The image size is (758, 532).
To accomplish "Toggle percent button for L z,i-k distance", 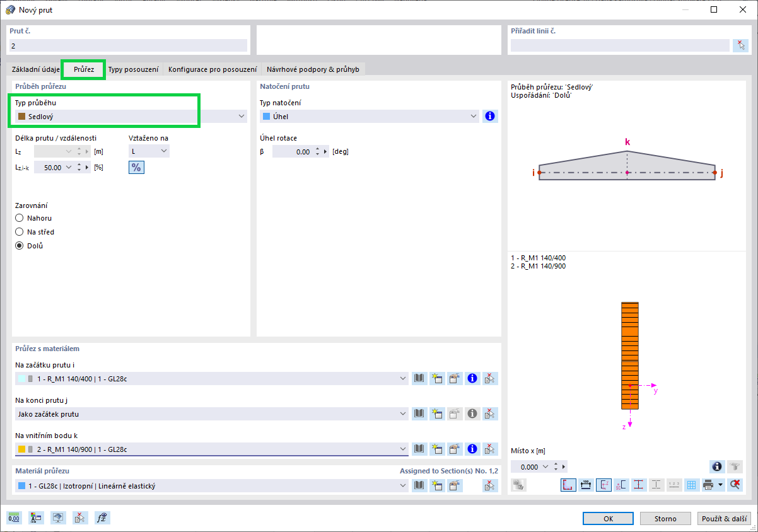I will point(136,168).
